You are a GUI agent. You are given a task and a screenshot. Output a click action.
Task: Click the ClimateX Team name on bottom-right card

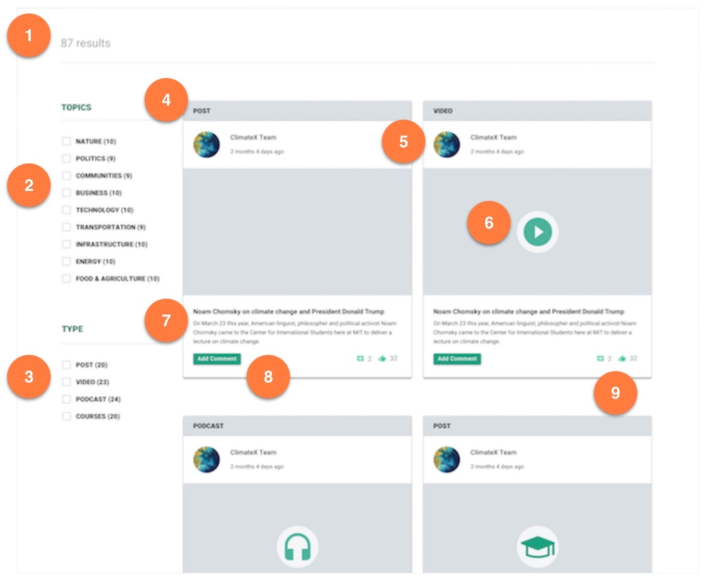[493, 452]
